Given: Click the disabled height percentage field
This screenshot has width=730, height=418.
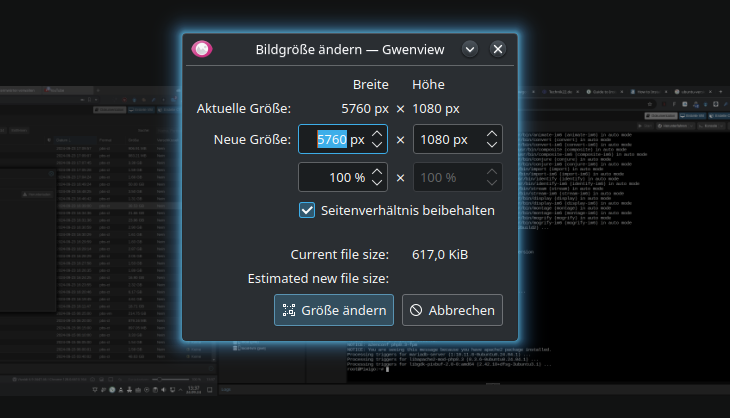Looking at the screenshot, I should coord(458,177).
